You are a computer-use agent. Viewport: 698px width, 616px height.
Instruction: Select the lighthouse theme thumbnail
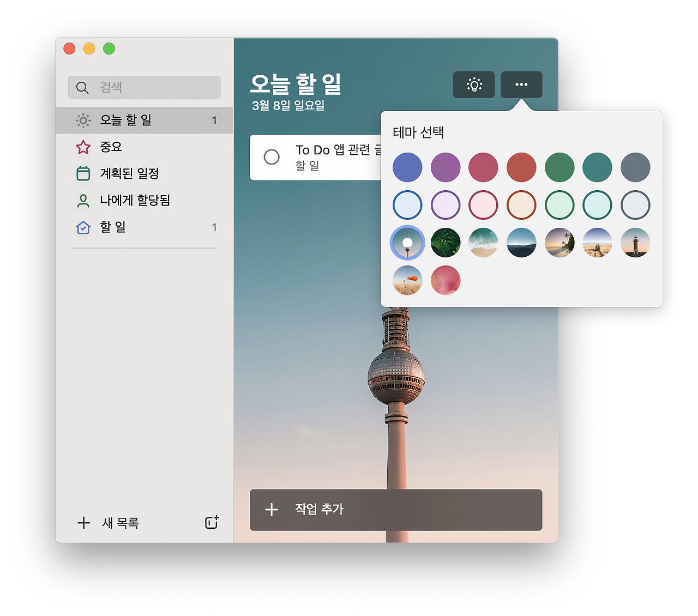point(635,243)
